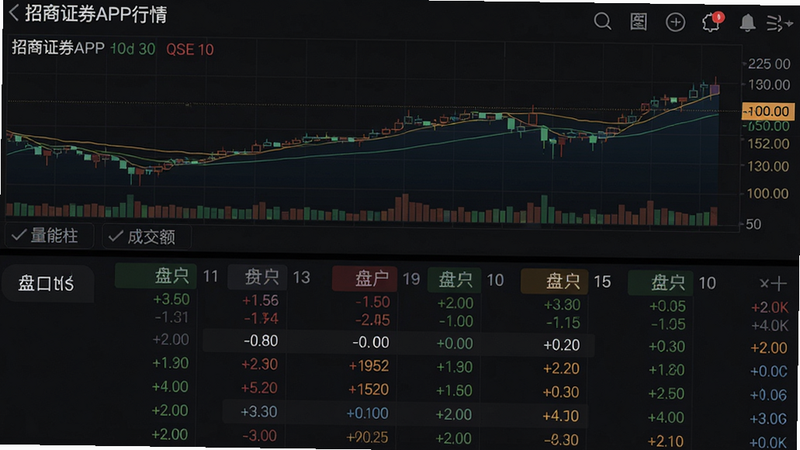Click the +2.10 orange value

click(665, 441)
